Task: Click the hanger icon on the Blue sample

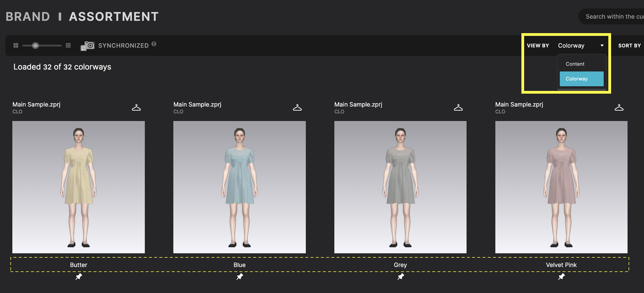Action: [297, 108]
